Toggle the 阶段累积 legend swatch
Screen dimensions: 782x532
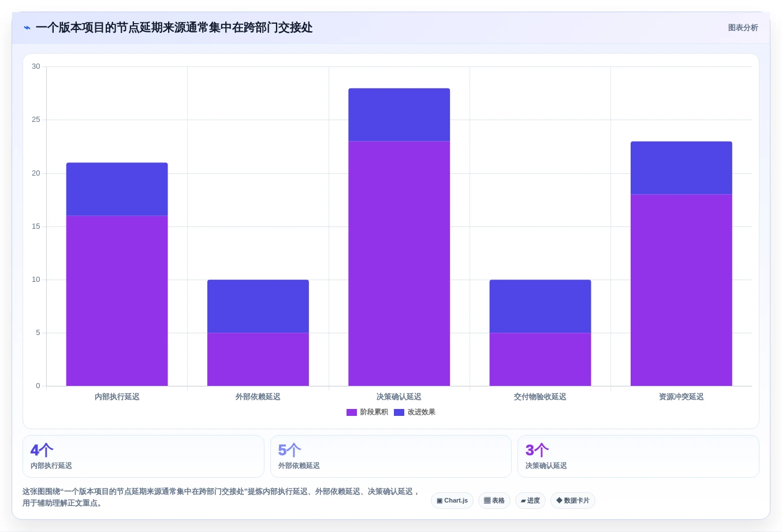352,412
